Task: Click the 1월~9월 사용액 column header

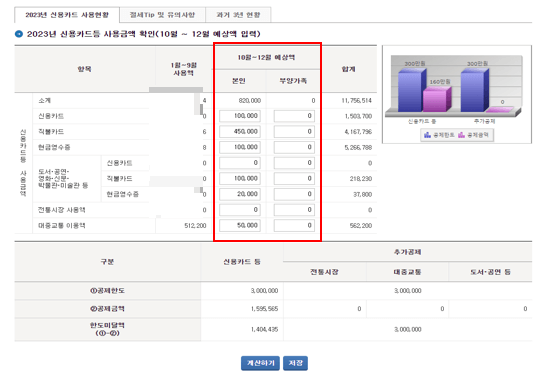Action: (183, 69)
